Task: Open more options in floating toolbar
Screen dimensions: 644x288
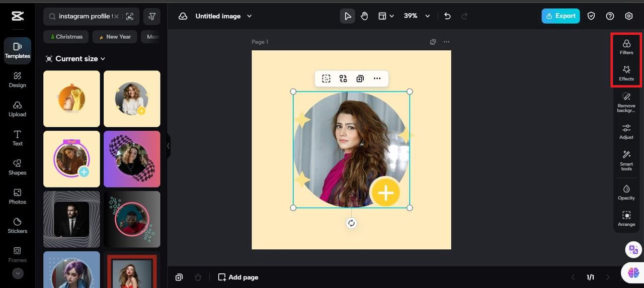Action: point(377,78)
